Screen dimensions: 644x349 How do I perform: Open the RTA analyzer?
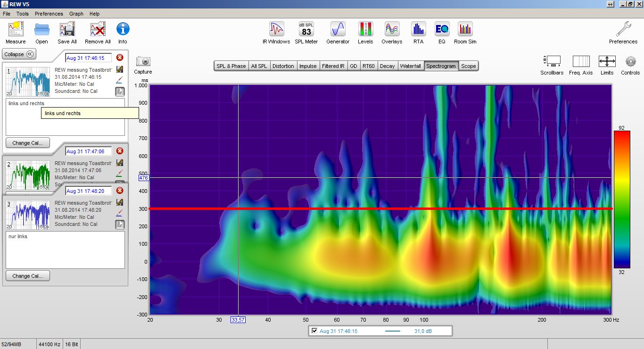click(418, 33)
